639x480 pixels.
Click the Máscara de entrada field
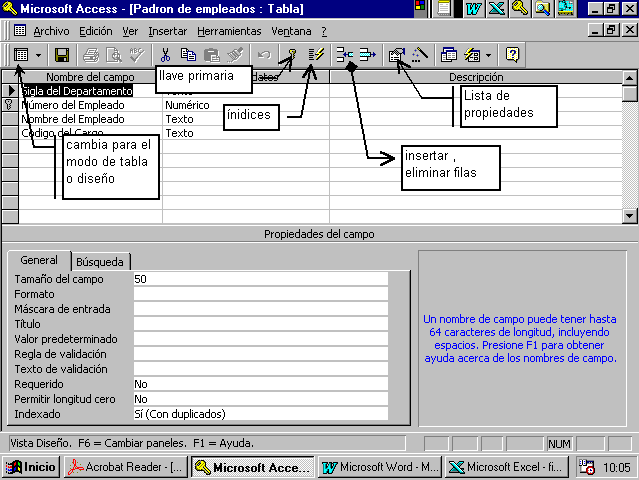pyautogui.click(x=261, y=309)
